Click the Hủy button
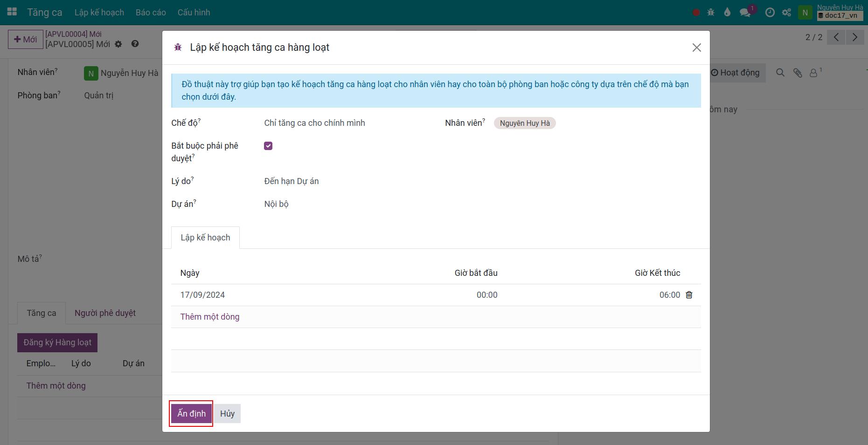 point(227,414)
